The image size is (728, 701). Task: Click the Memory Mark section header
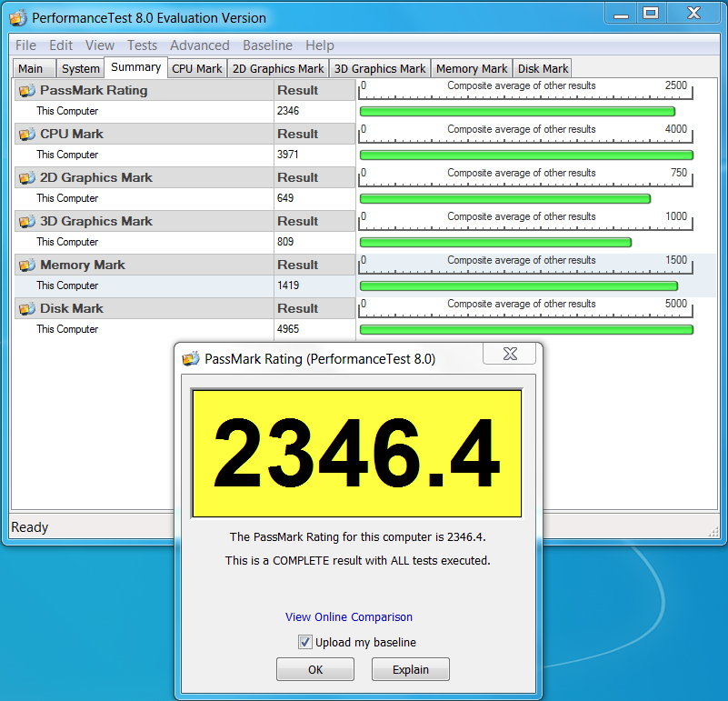click(145, 265)
